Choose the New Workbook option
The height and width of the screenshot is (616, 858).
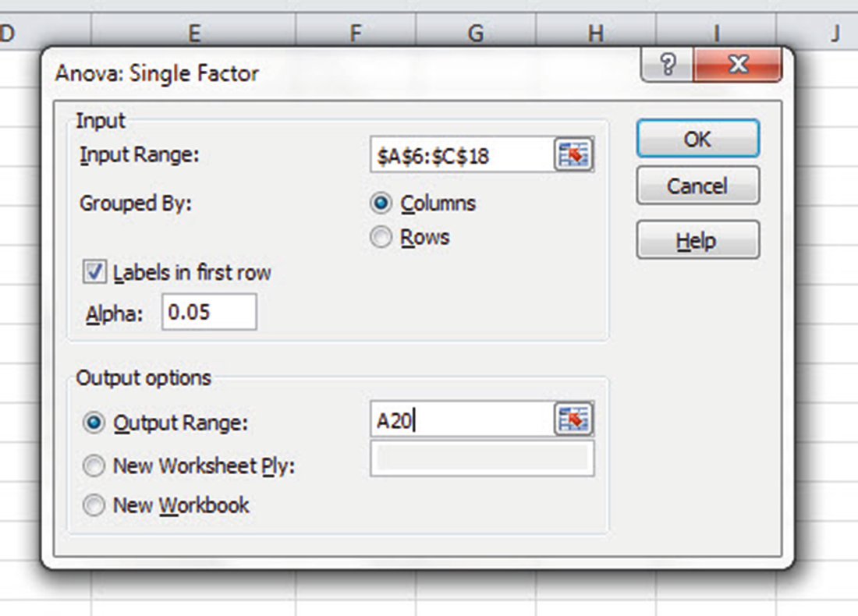(94, 505)
